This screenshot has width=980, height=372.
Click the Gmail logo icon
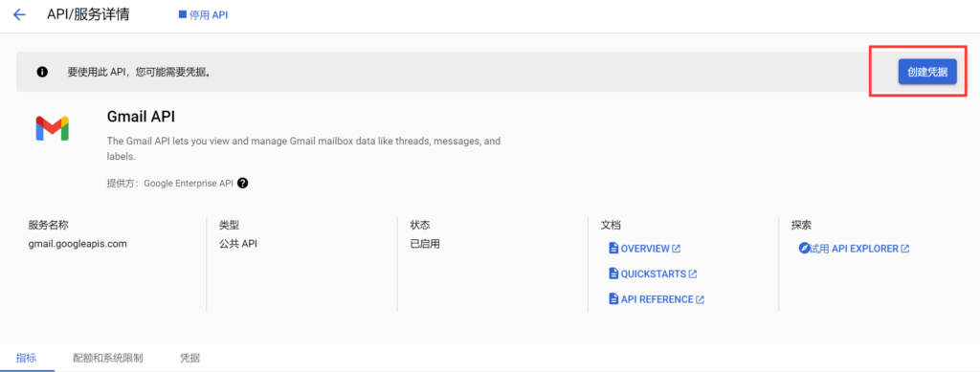[52, 128]
